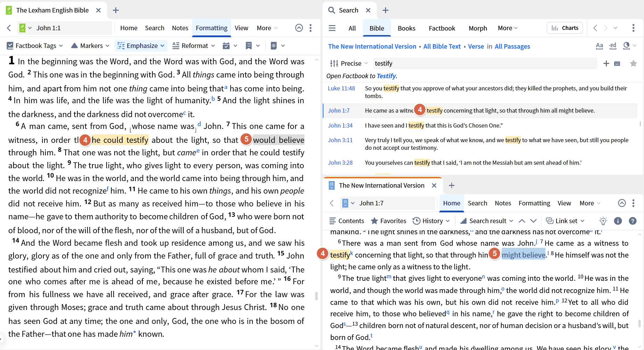The height and width of the screenshot is (350, 644).
Task: Open help icon in NIV toolbar
Action: click(633, 221)
